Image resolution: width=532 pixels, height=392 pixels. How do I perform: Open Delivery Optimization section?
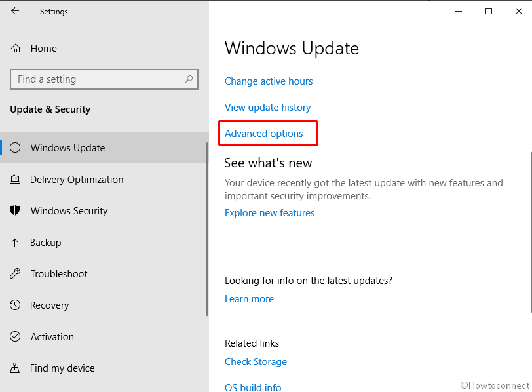point(104,179)
